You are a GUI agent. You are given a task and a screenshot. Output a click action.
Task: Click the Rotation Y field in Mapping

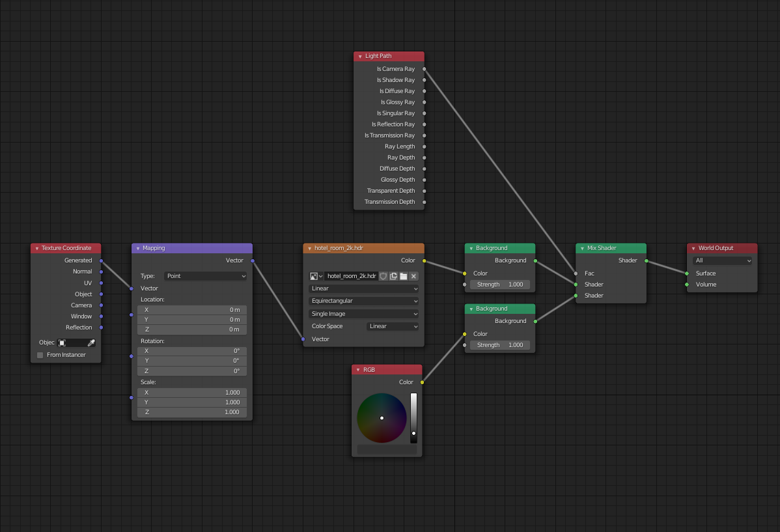[192, 361]
